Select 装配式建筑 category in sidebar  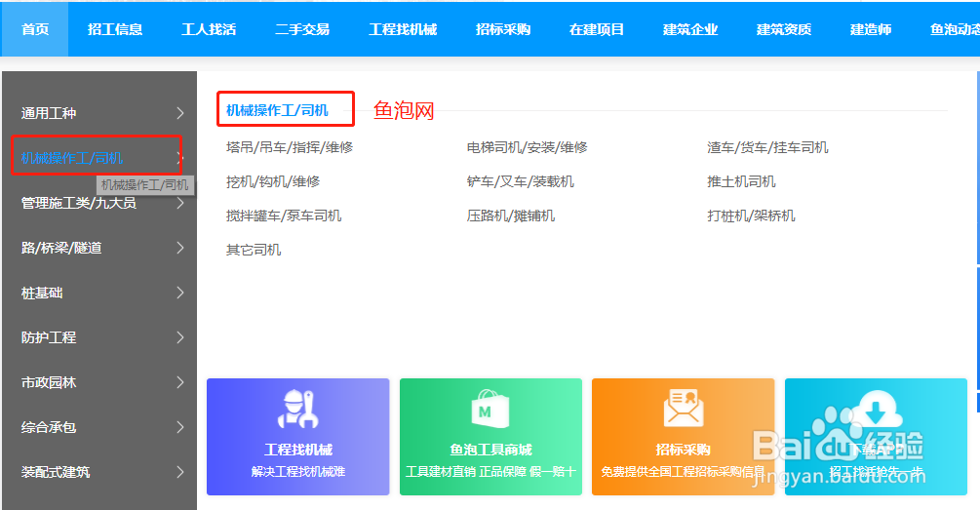click(x=56, y=472)
